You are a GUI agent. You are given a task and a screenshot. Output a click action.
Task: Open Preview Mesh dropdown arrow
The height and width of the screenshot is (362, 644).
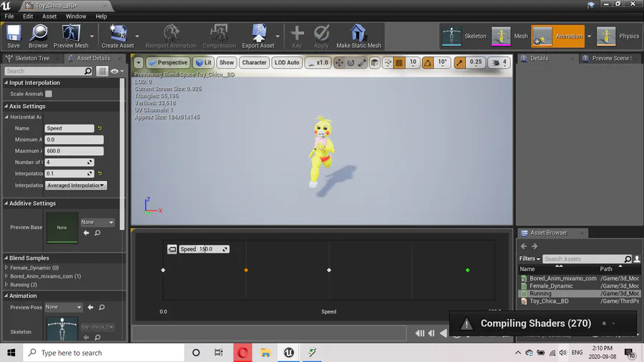pos(92,36)
